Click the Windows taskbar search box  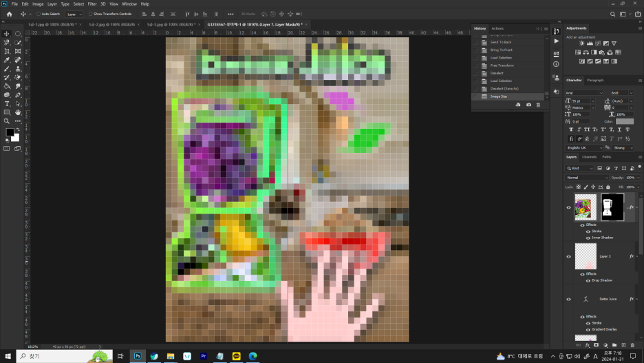[65, 356]
